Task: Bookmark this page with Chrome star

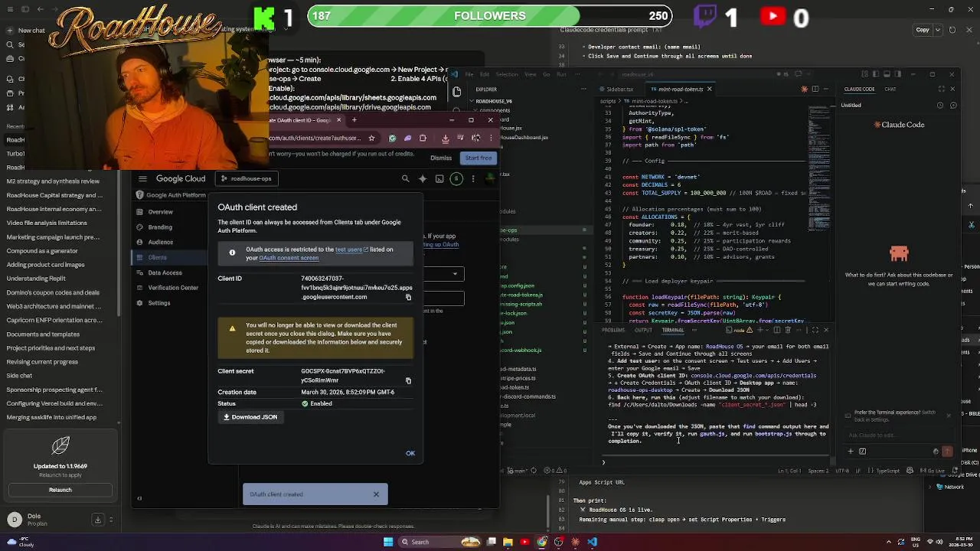Action: (371, 138)
